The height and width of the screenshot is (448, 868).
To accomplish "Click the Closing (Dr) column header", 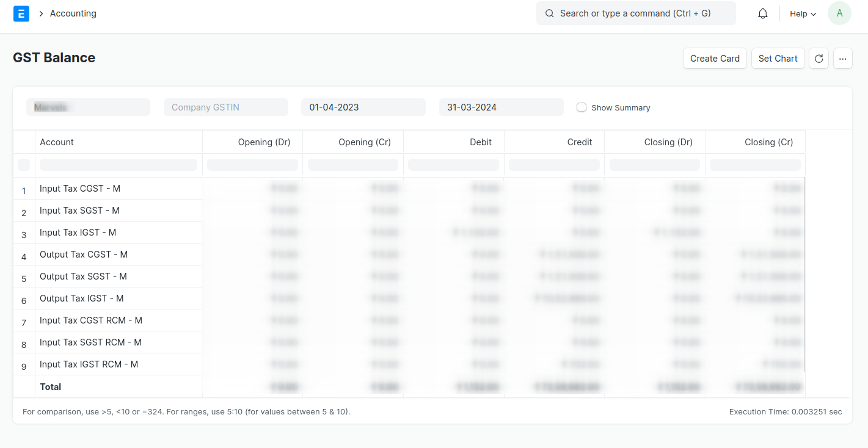I will (x=655, y=142).
